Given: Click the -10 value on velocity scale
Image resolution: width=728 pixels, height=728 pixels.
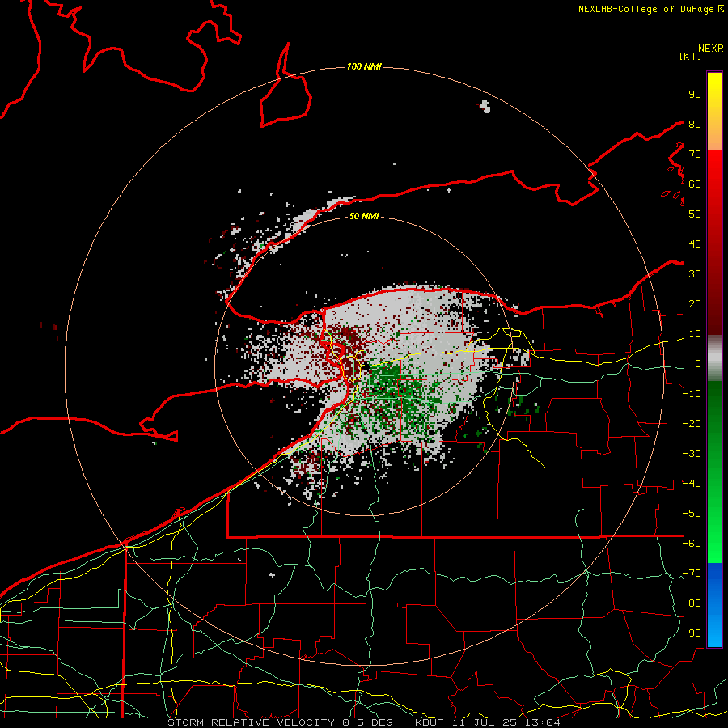Looking at the screenshot, I should [x=692, y=394].
